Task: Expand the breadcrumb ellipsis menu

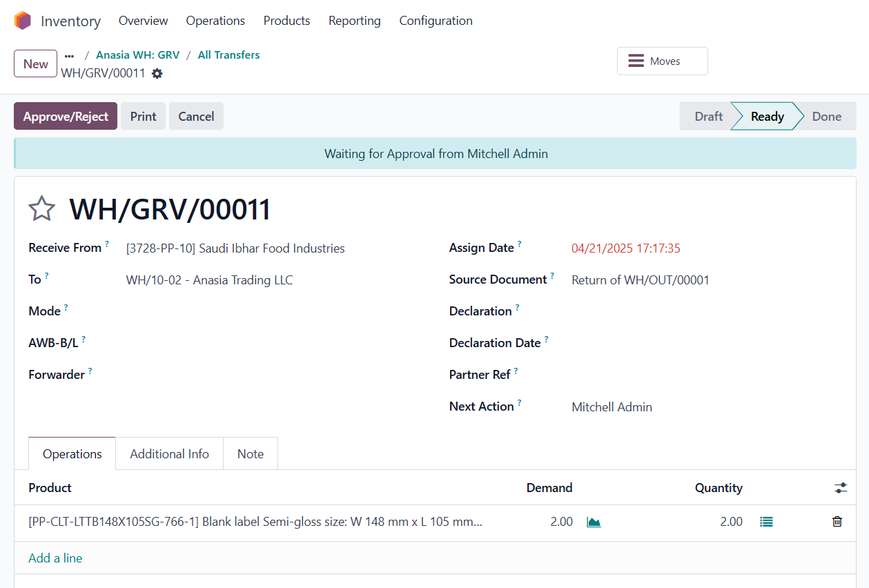Action: click(69, 55)
